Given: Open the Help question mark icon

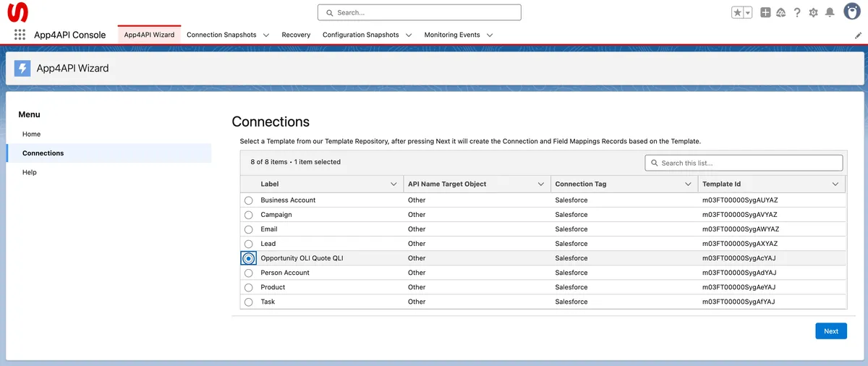Looking at the screenshot, I should tap(797, 12).
